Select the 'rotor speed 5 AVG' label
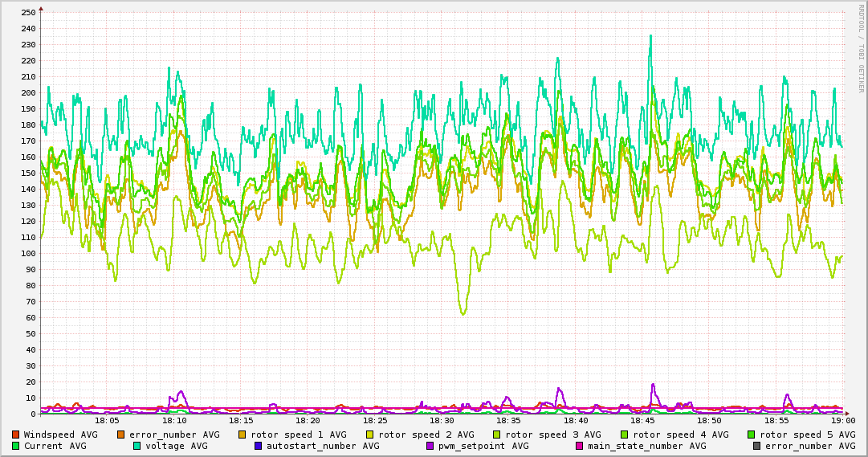 [x=808, y=435]
